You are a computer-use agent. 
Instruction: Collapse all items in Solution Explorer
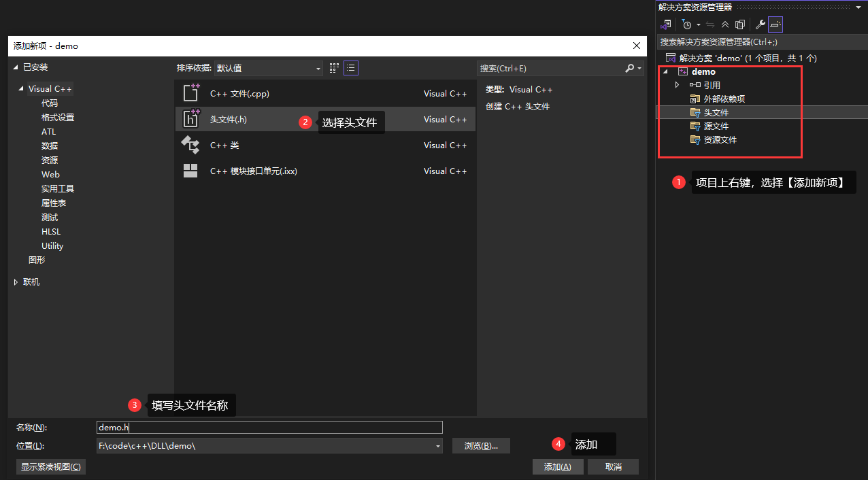click(725, 24)
